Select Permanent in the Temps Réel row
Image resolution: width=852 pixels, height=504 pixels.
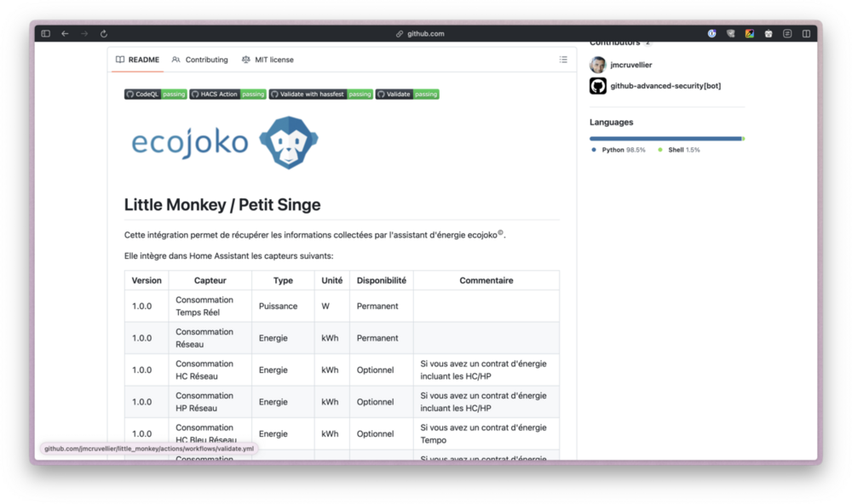(382, 306)
